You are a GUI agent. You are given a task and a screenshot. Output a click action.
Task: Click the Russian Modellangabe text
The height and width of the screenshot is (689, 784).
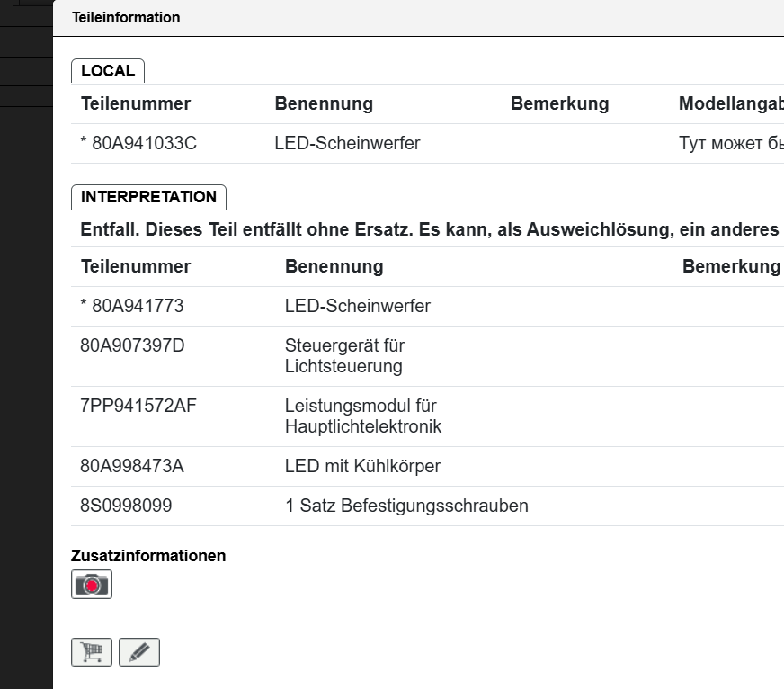pos(731,143)
